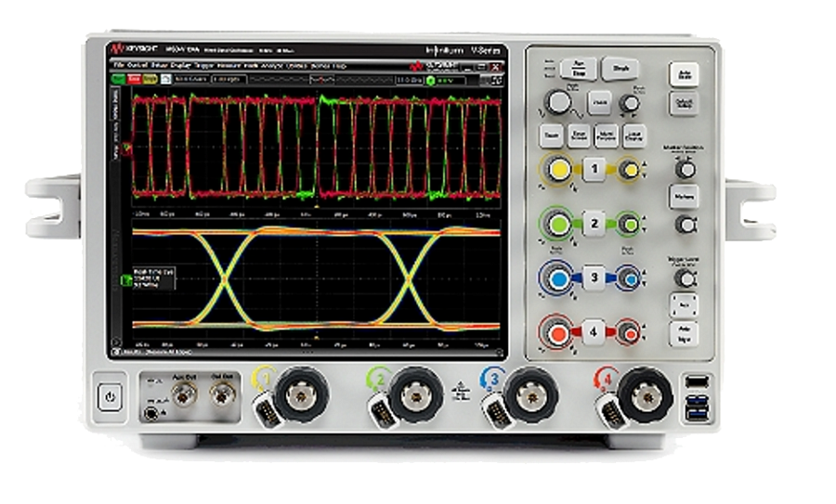The image size is (836, 504).
Task: Toggle the channel 4 key
Action: click(594, 332)
